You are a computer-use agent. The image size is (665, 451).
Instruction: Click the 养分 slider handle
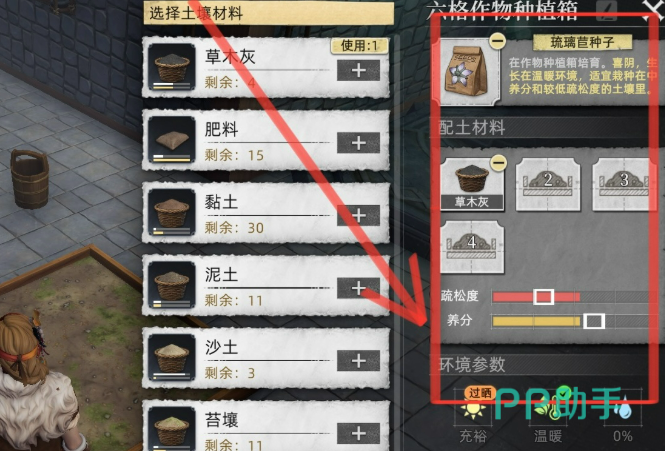coord(594,321)
